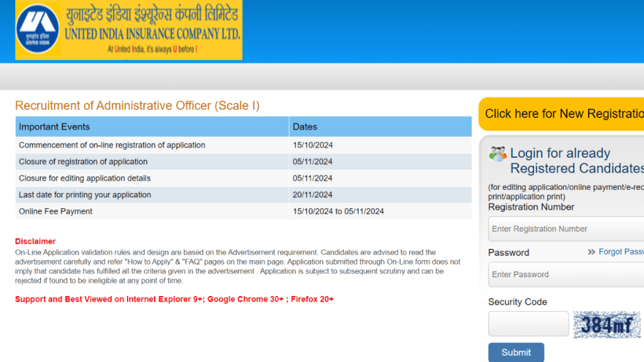
Task: Click the Last date for printing row
Action: (x=85, y=195)
